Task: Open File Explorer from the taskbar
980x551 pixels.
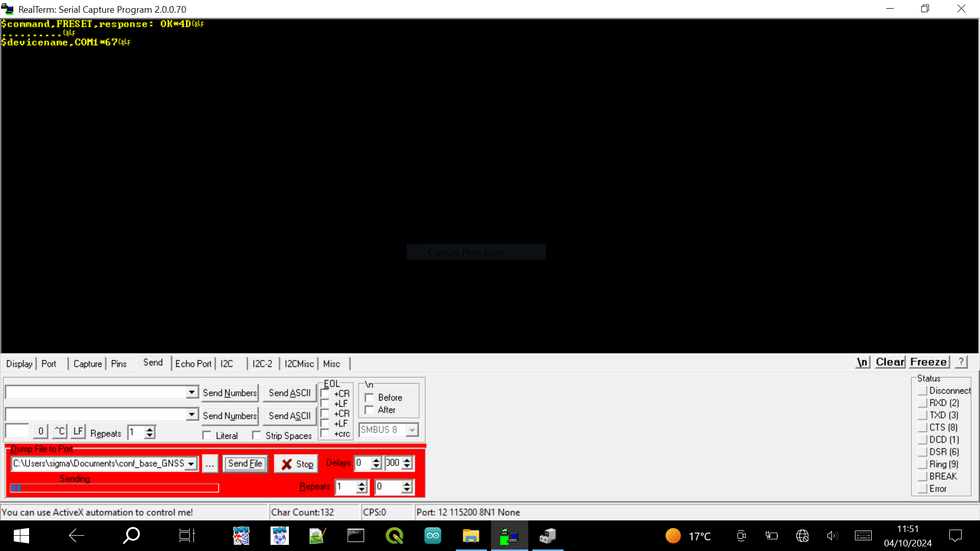Action: coord(471,536)
